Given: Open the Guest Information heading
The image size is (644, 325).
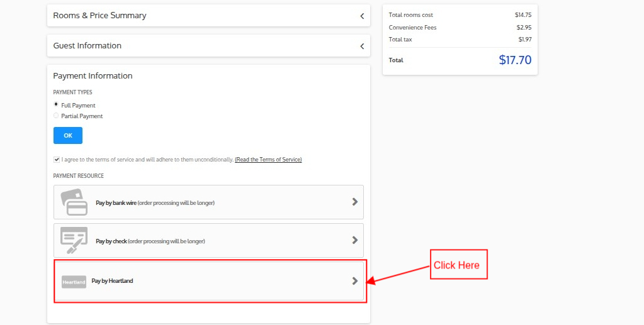Looking at the screenshot, I should (87, 45).
